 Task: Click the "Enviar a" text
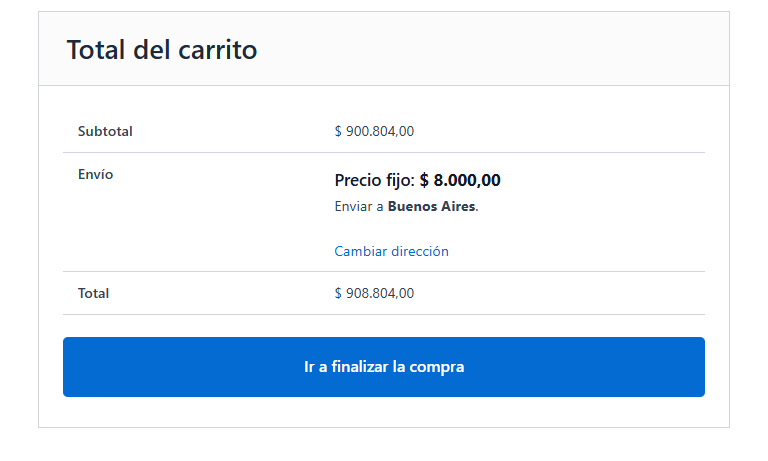[359, 207]
